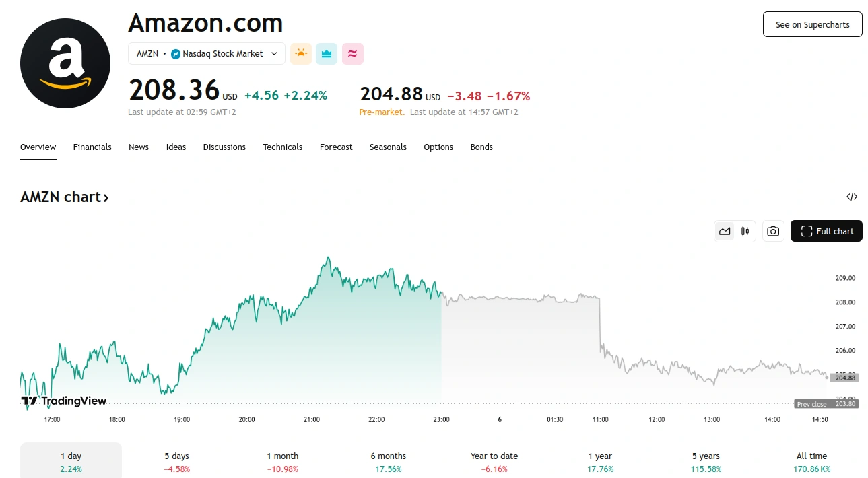Select the 1 day time range
This screenshot has width=868, height=478.
click(71, 461)
